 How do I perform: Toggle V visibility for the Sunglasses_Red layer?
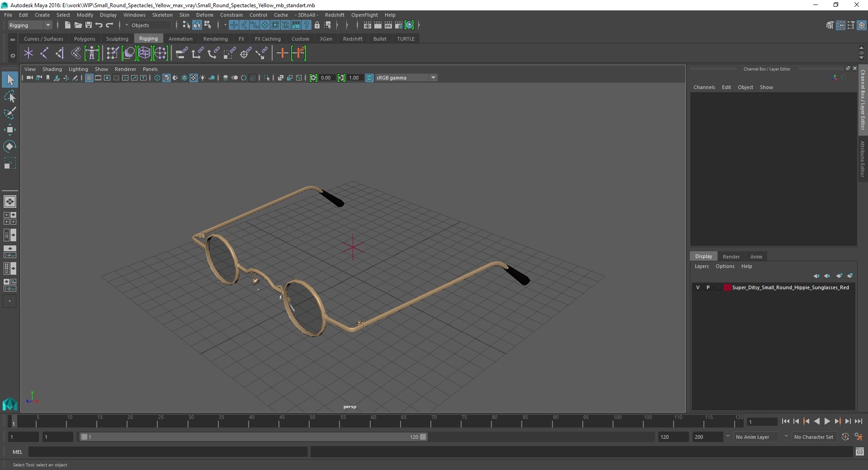(x=698, y=287)
